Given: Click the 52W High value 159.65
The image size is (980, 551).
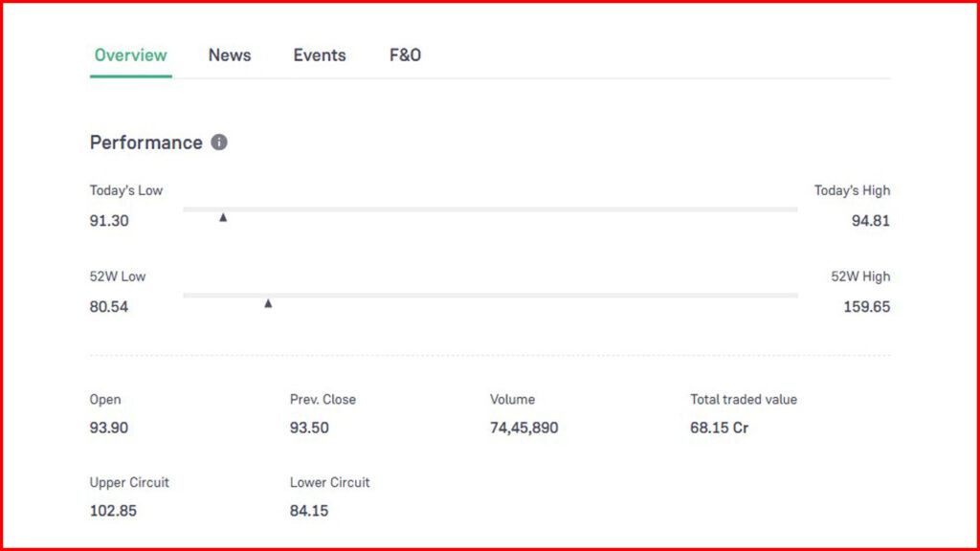Looking at the screenshot, I should point(866,307).
